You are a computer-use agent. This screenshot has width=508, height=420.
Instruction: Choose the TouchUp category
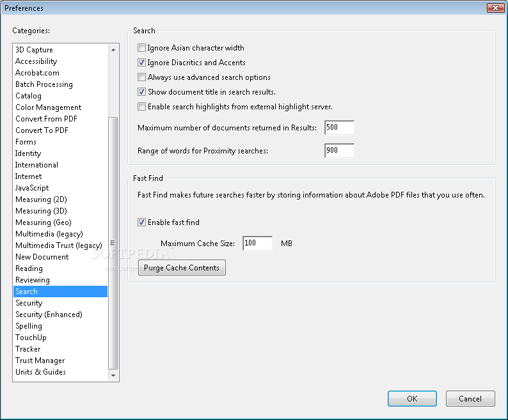click(x=60, y=338)
